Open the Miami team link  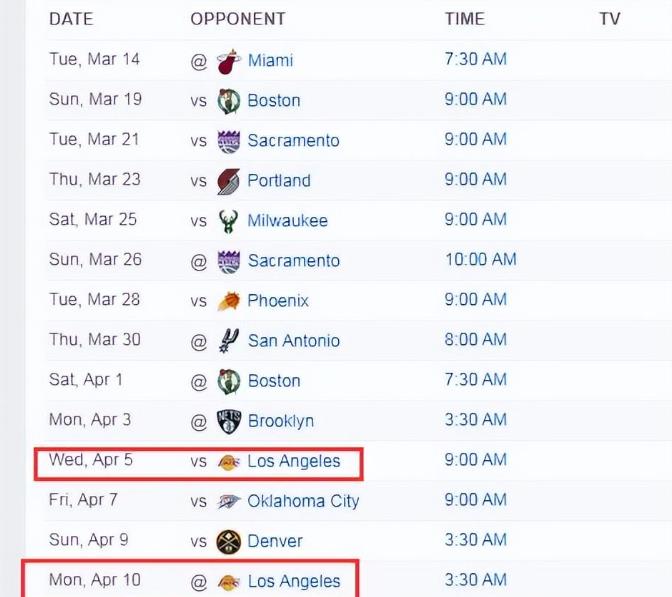[270, 60]
